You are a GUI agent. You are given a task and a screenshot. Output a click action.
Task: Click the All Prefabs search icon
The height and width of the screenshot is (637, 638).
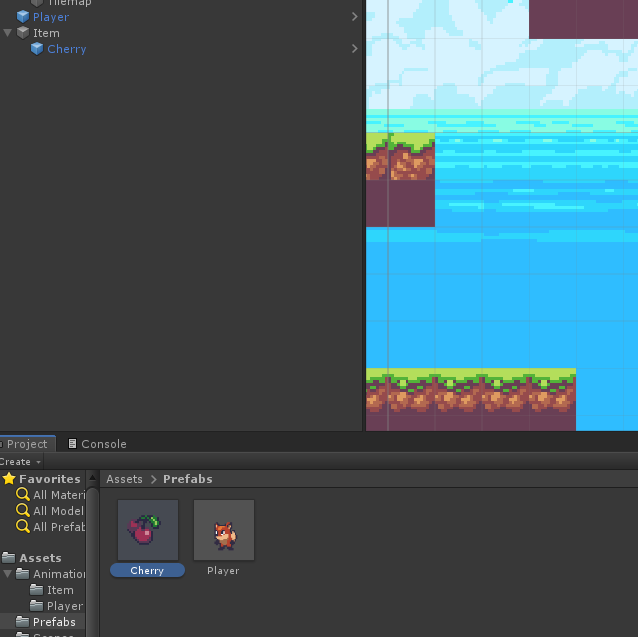[23, 526]
